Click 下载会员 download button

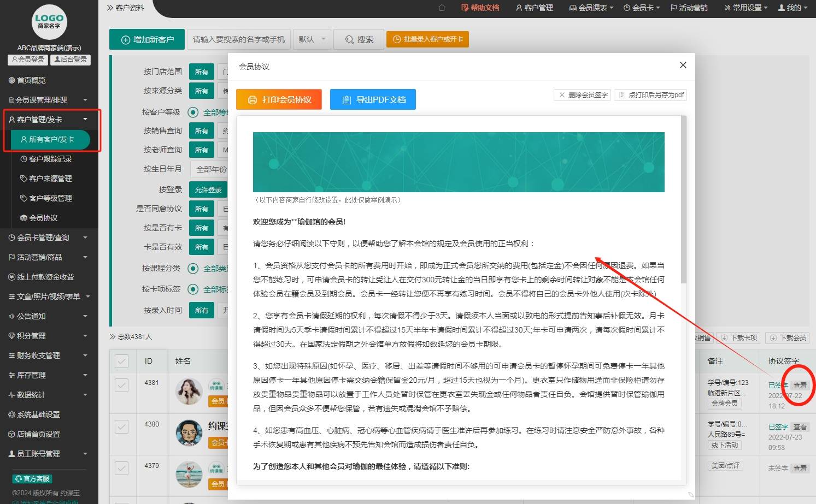tap(788, 338)
